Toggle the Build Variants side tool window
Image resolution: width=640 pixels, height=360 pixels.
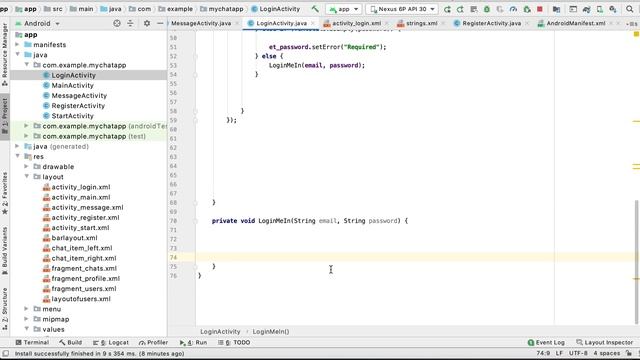(5, 251)
